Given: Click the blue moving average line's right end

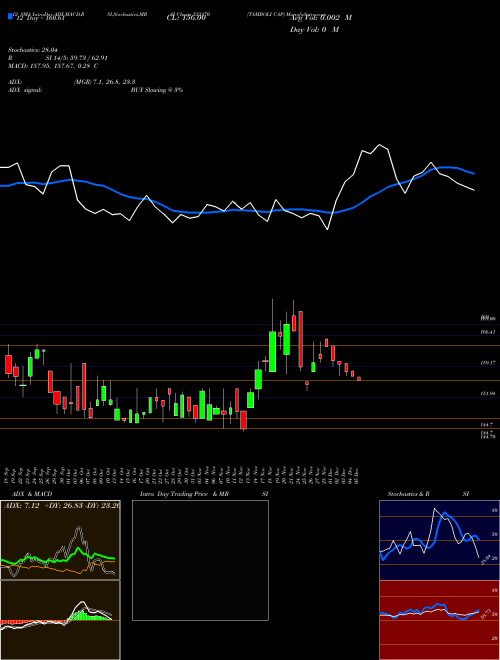Looking at the screenshot, I should point(474,173).
